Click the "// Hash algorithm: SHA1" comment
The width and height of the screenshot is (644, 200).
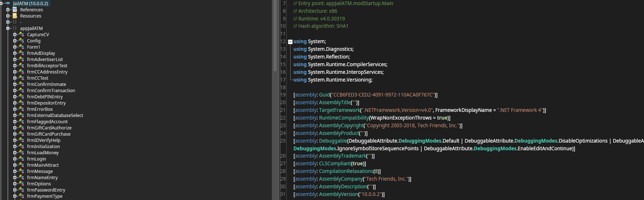pos(321,26)
